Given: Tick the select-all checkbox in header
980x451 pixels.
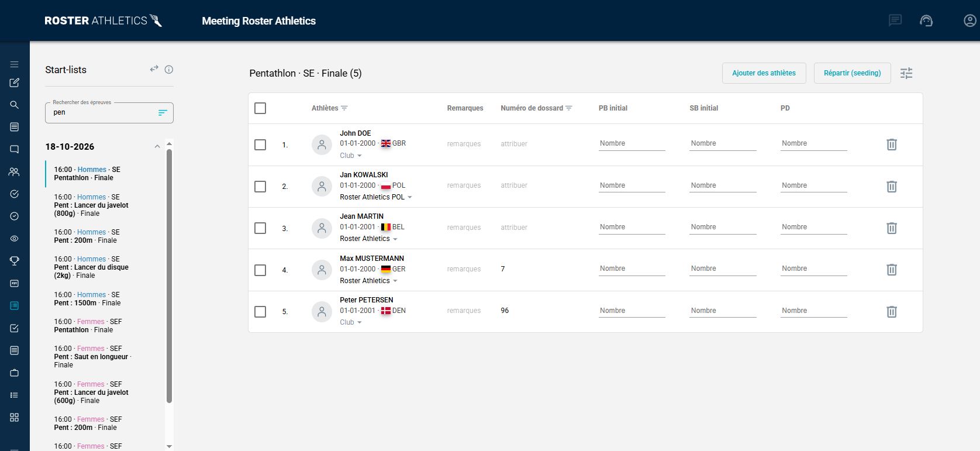Looking at the screenshot, I should click(260, 108).
